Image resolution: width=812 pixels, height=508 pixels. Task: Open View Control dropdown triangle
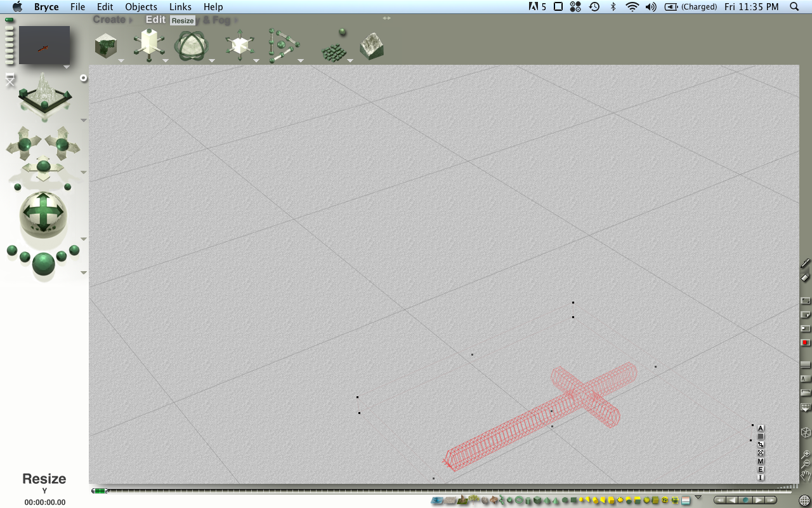[83, 120]
